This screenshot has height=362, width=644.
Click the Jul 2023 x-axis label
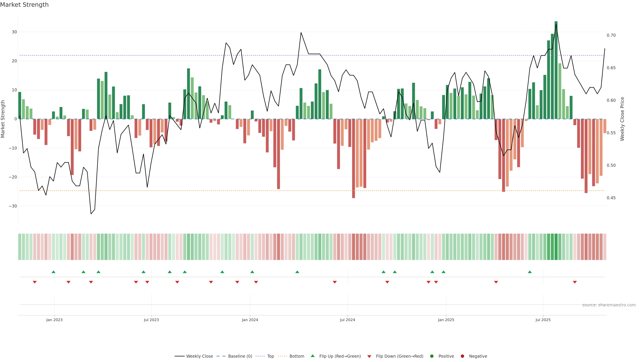click(x=151, y=320)
